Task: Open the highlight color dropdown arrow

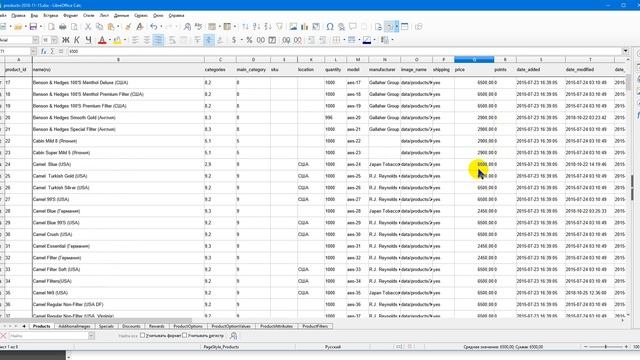Action: (x=125, y=40)
